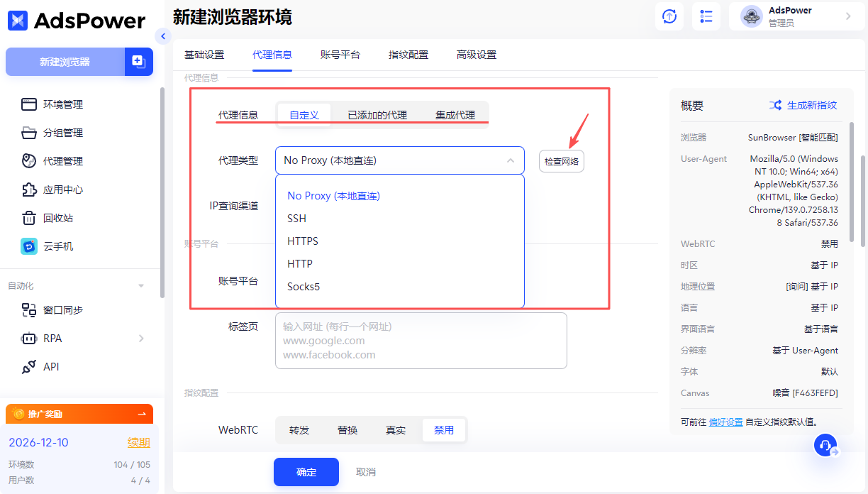Open 云手机 cloud phone in sidebar

57,246
